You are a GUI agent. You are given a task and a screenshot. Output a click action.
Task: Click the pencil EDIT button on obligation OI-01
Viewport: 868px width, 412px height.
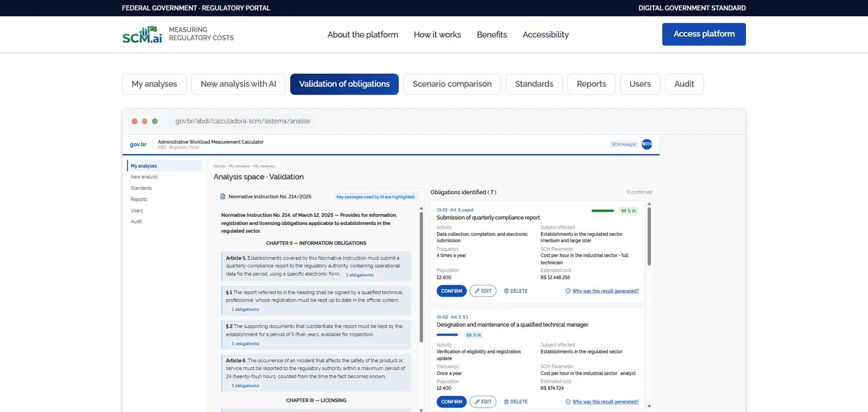tap(483, 291)
